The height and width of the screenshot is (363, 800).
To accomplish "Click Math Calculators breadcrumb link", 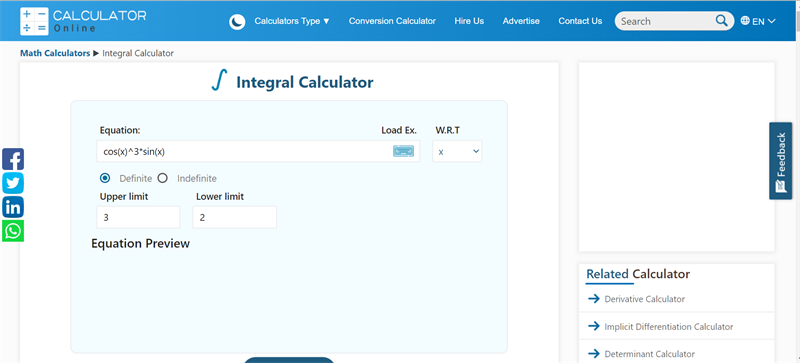I will tap(55, 53).
